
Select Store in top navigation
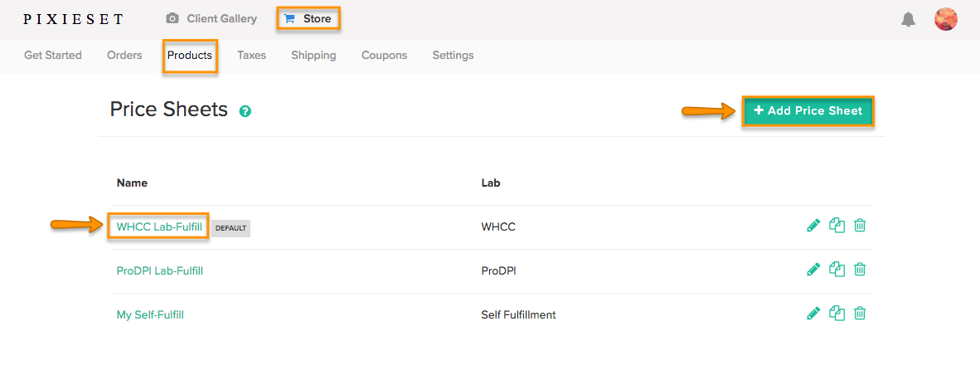[308, 19]
